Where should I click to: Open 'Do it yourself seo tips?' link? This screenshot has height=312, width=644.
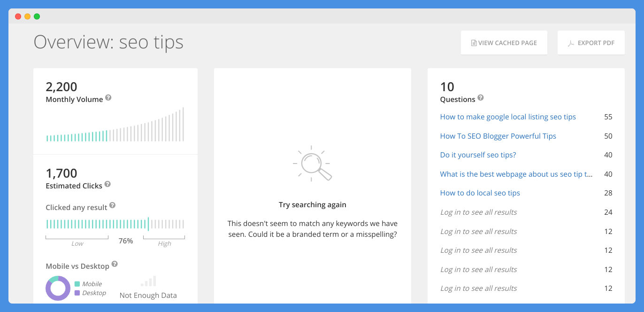(x=478, y=155)
